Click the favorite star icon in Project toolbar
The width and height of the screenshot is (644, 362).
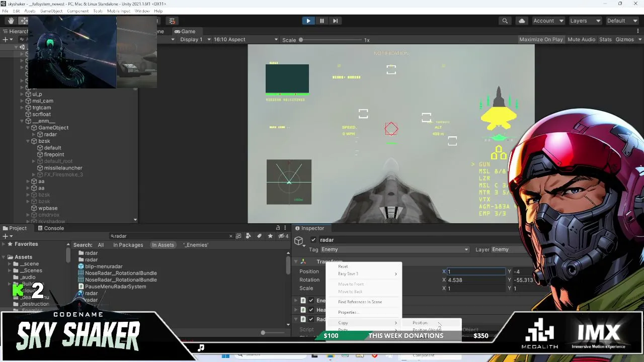270,236
